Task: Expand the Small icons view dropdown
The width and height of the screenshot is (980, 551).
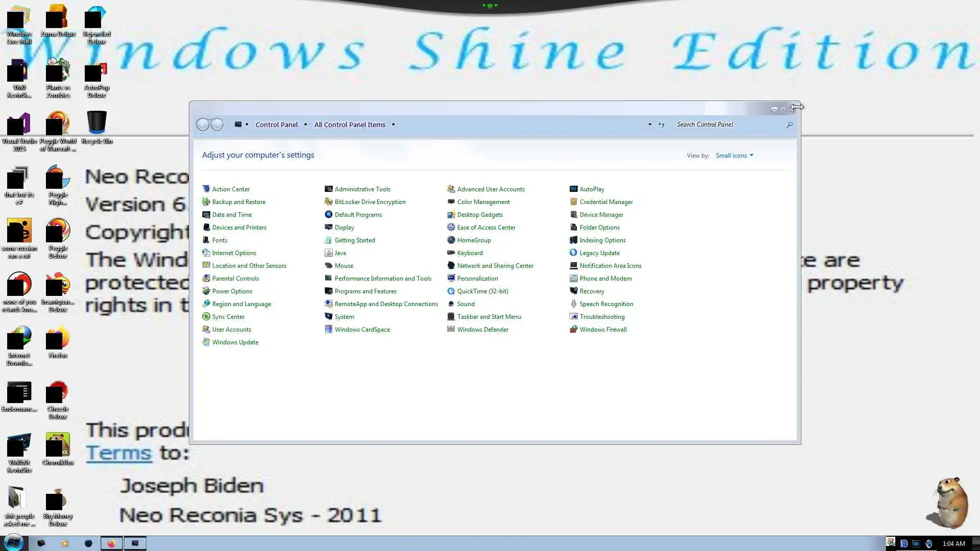Action: click(734, 156)
